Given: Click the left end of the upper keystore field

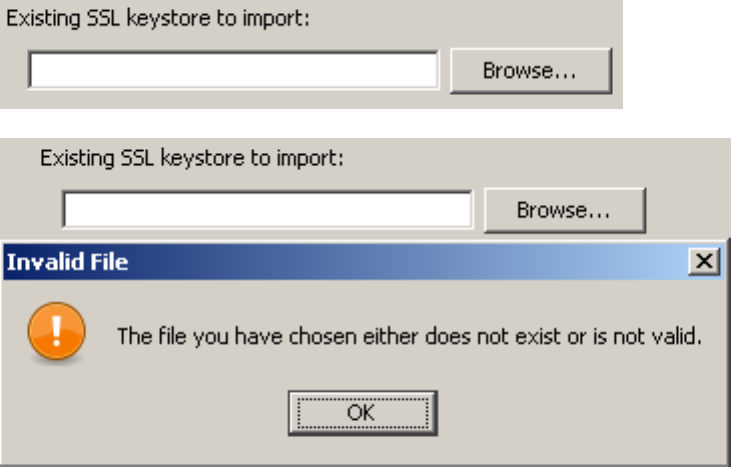Looking at the screenshot, I should point(40,71).
